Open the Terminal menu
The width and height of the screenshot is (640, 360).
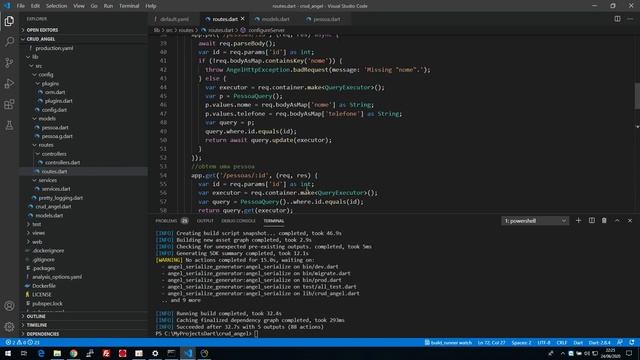pos(129,6)
